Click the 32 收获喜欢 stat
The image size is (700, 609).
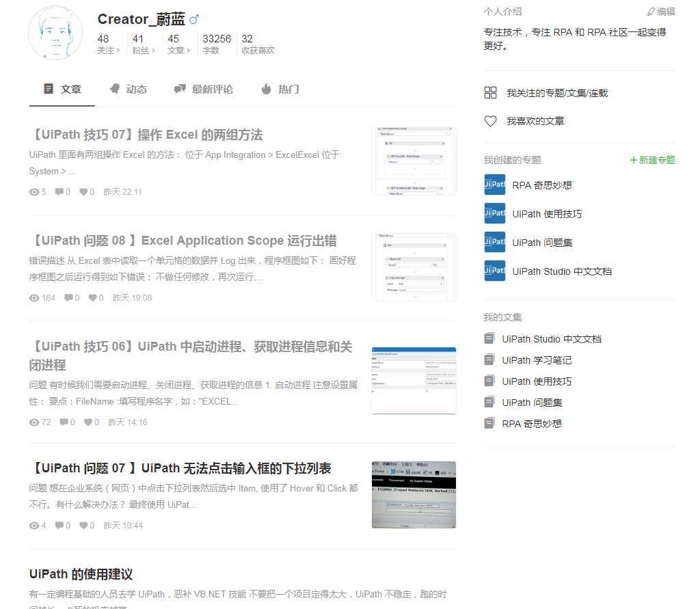[x=258, y=44]
